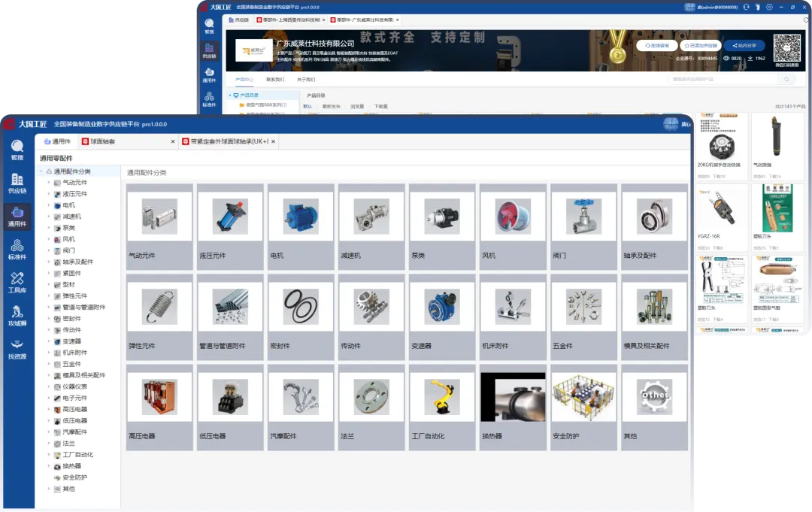The image size is (812, 512).
Task: Click 供应链 icon in back window sidebar
Action: 209,50
